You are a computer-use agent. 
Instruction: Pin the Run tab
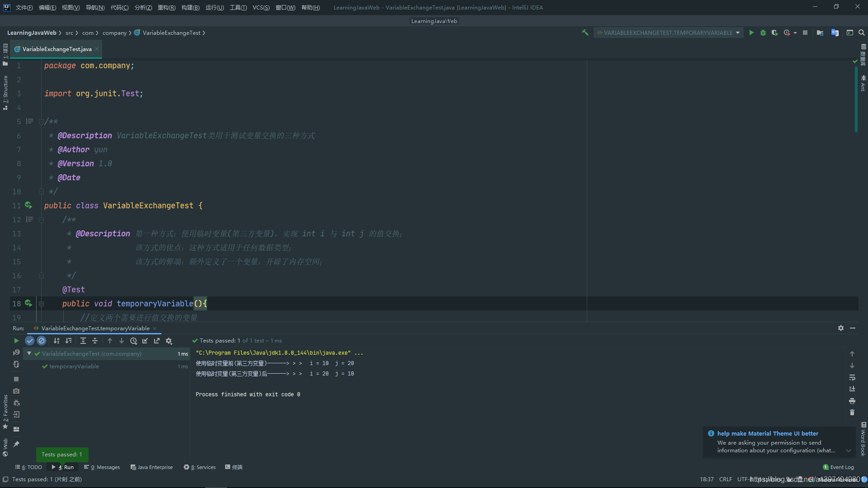(16, 444)
